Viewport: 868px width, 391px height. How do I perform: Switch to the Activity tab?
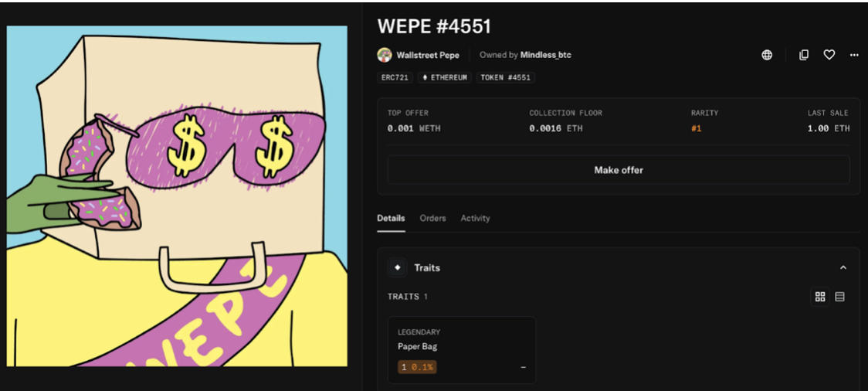[475, 218]
